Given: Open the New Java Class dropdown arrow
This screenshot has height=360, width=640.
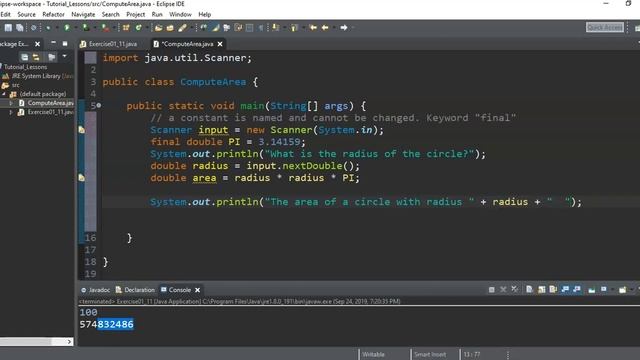Looking at the screenshot, I should pos(147,27).
